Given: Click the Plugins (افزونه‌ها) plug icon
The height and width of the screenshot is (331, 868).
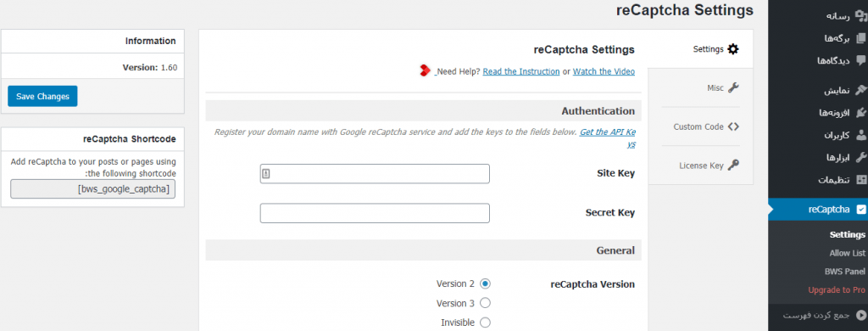Looking at the screenshot, I should 860,113.
